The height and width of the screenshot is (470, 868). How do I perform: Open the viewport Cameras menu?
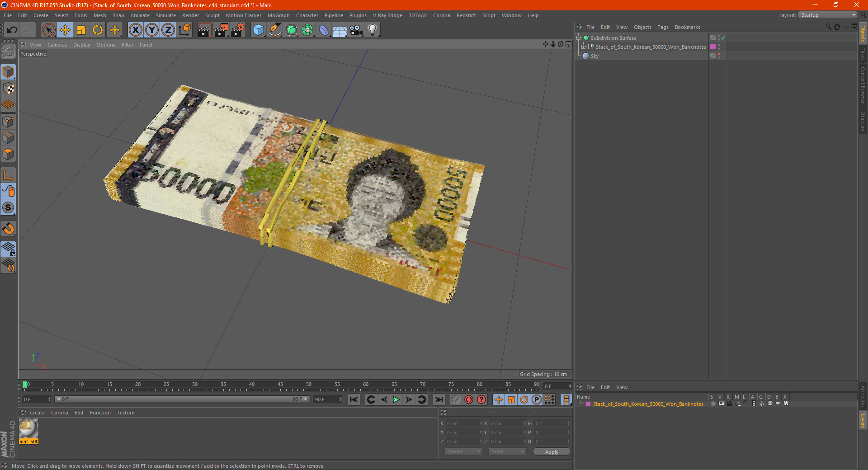(x=57, y=45)
